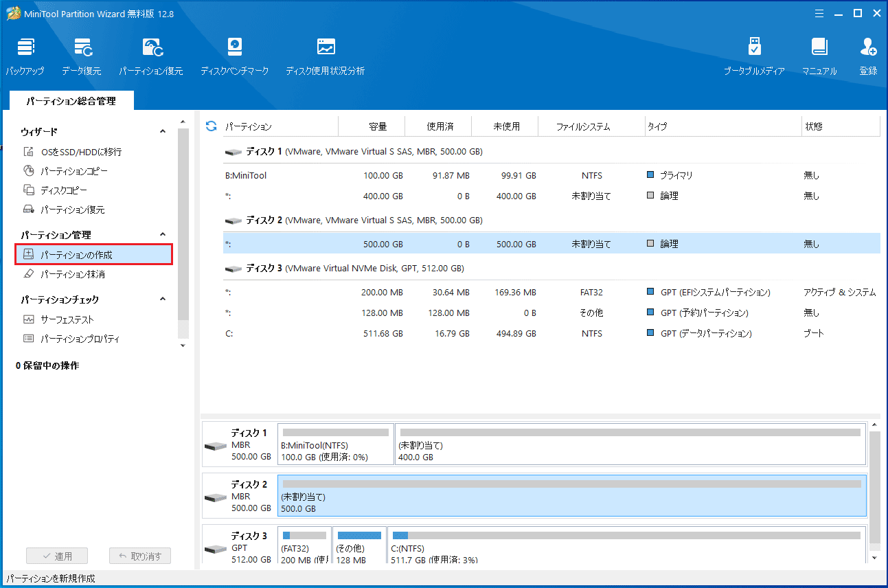Select サーフェステスト in the sidebar

(x=67, y=319)
